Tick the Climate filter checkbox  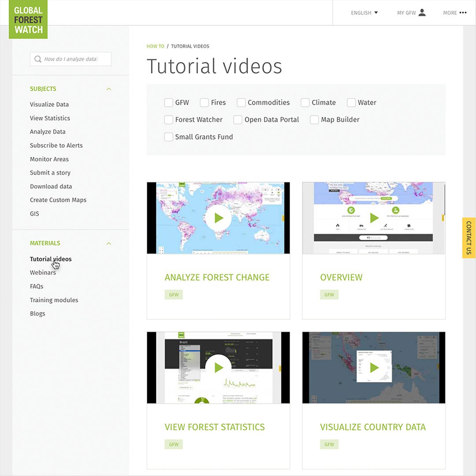tap(305, 103)
